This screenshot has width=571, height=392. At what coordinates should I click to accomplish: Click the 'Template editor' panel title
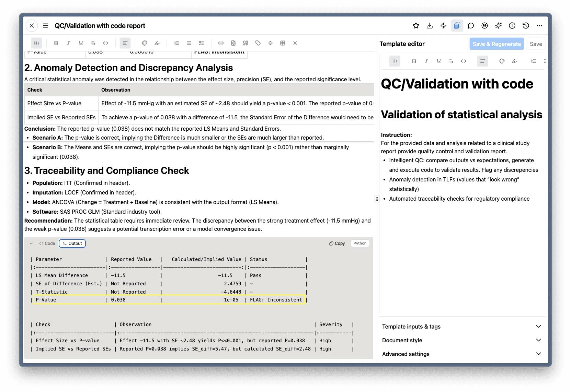tap(402, 44)
